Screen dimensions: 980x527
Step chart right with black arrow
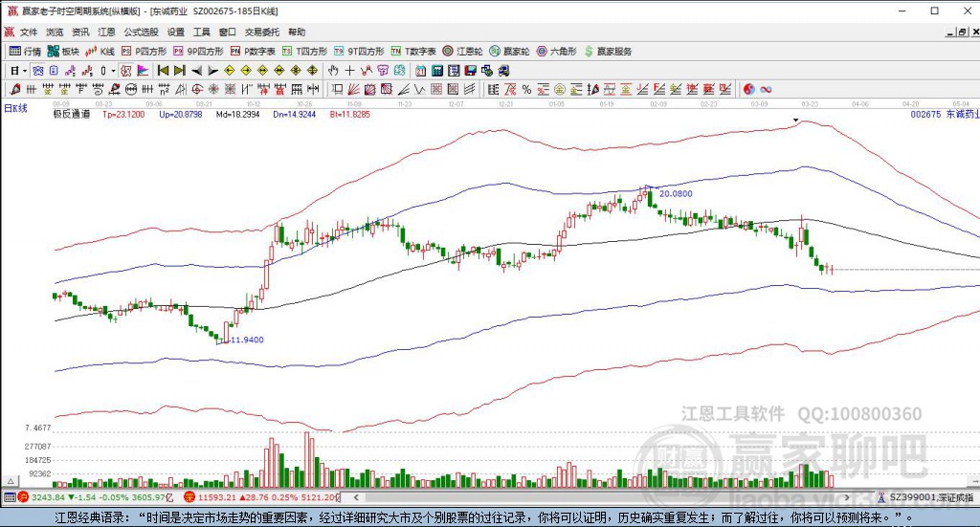click(x=212, y=71)
